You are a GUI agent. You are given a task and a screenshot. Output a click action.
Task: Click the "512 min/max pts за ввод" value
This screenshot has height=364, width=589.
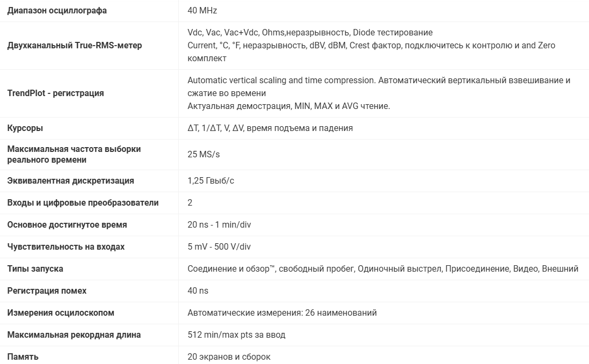236,335
